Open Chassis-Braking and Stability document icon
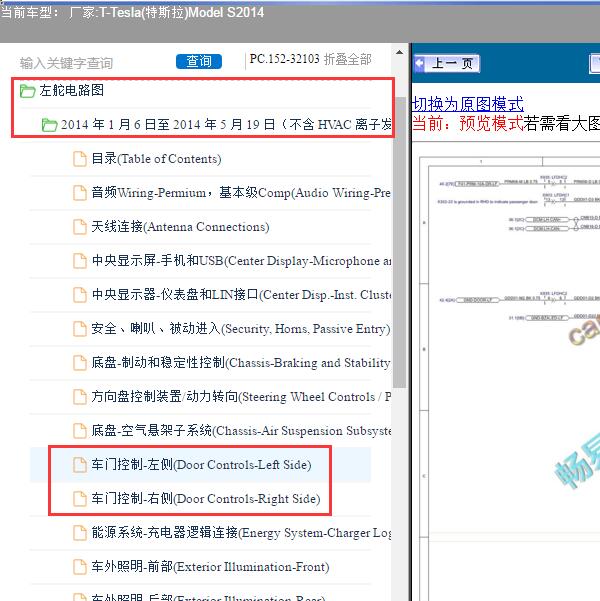 pos(80,363)
